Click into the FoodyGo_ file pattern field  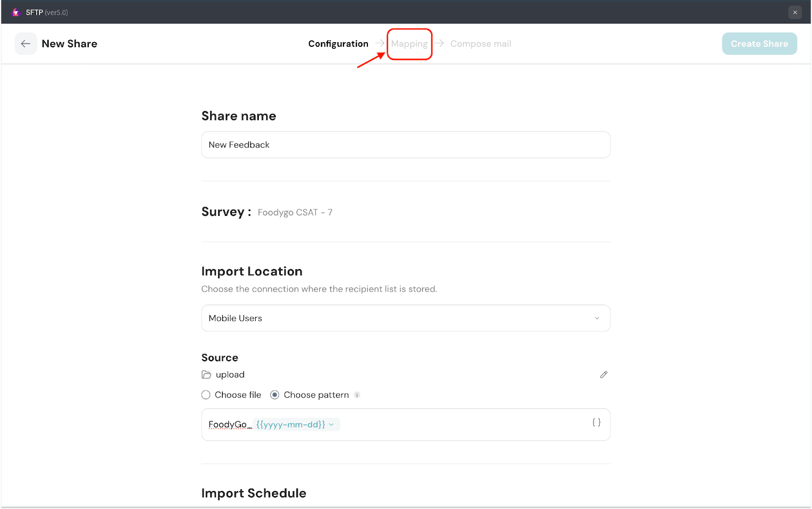[x=457, y=425]
